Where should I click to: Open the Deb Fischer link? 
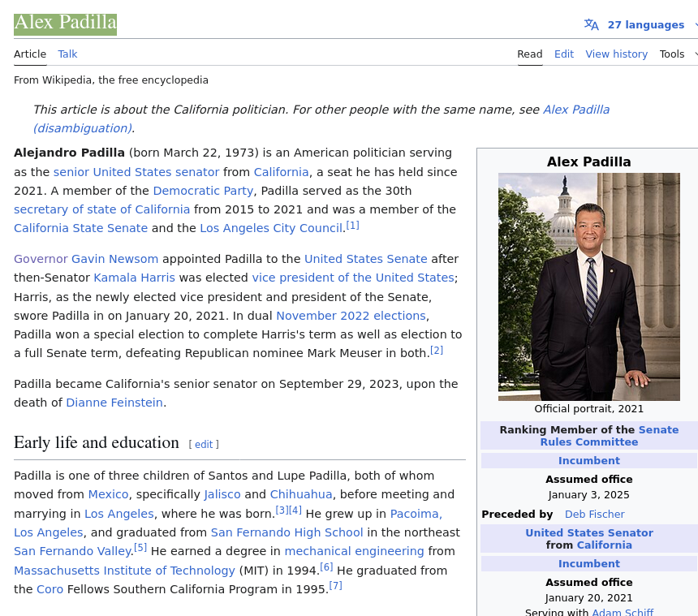595,514
